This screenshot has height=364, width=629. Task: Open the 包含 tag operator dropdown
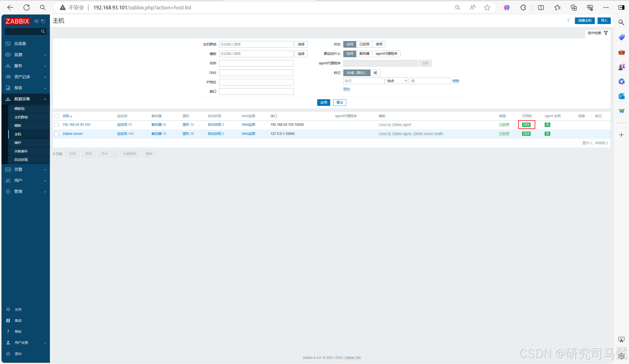click(397, 81)
